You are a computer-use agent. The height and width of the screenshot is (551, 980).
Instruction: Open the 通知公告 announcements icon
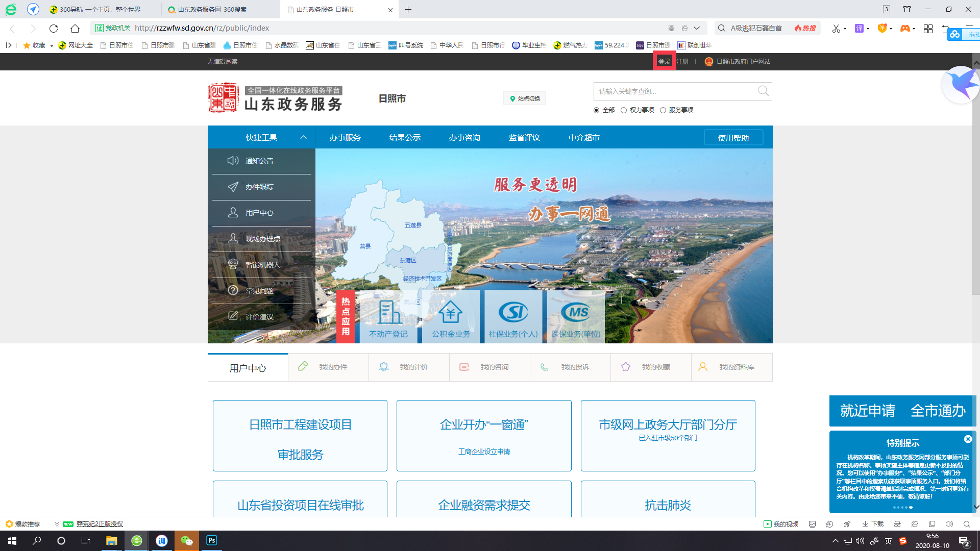233,160
